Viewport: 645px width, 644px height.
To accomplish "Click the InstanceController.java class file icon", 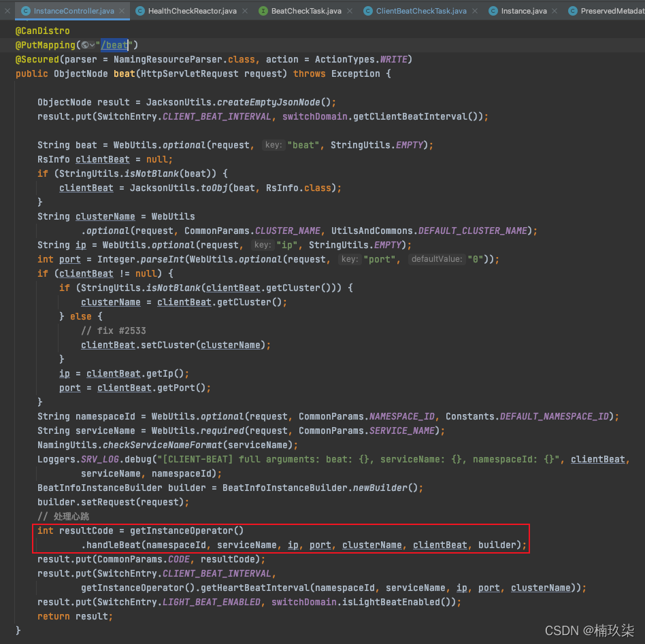I will (x=25, y=11).
